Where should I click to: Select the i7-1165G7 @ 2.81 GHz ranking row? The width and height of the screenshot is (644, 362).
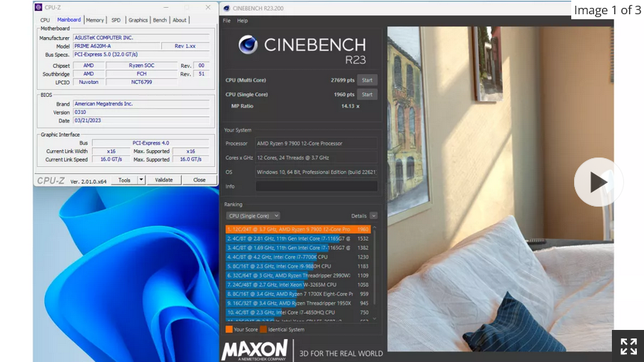pyautogui.click(x=298, y=239)
